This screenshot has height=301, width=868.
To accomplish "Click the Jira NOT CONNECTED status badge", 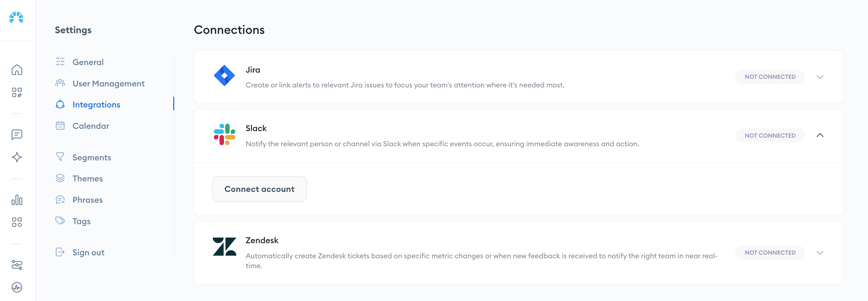I will [770, 77].
